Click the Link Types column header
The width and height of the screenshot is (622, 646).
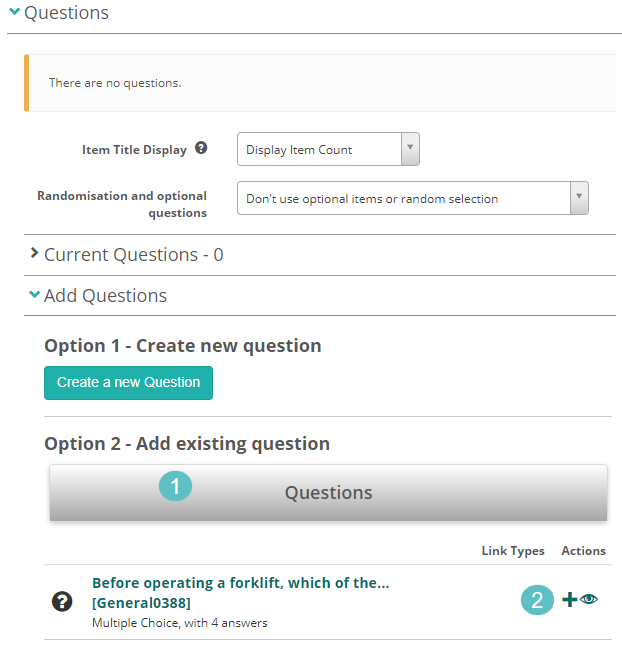[513, 551]
